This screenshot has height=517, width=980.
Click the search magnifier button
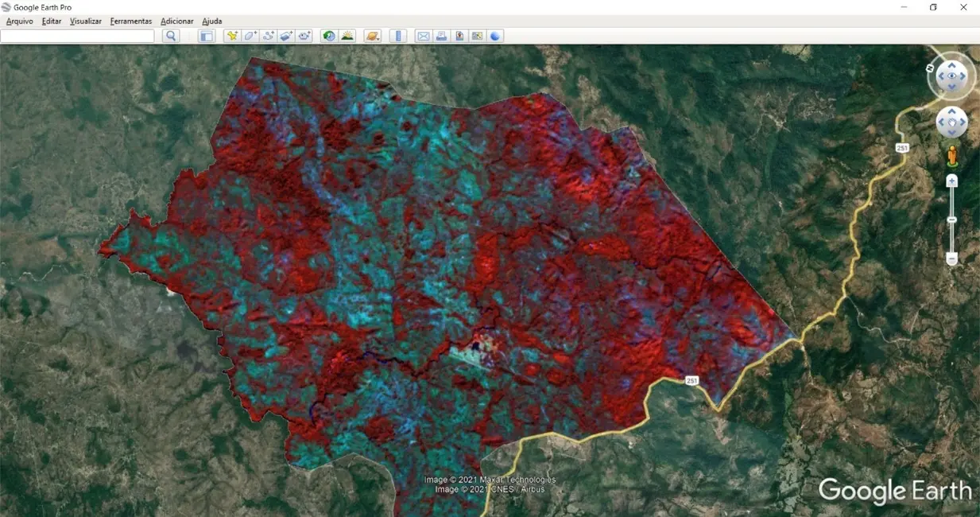click(x=171, y=36)
